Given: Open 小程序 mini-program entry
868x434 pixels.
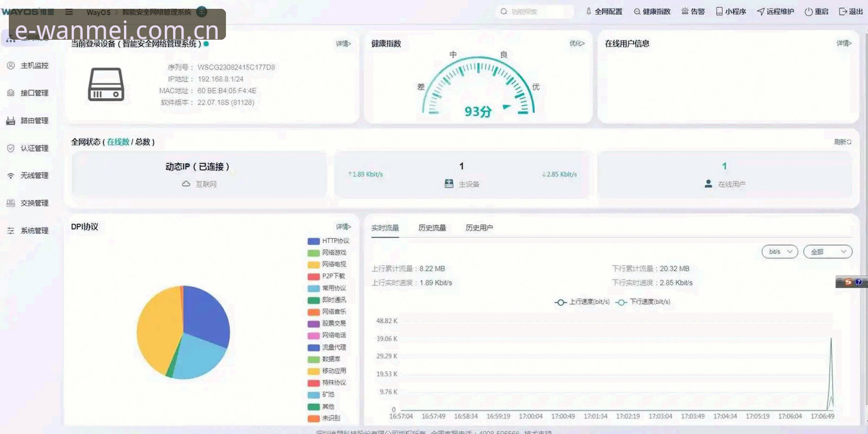Looking at the screenshot, I should (x=731, y=12).
